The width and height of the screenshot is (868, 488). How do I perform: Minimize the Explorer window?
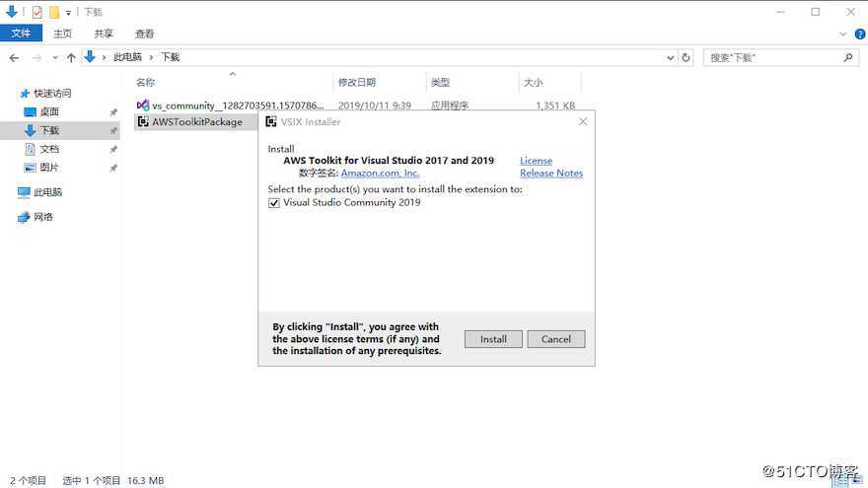point(780,12)
